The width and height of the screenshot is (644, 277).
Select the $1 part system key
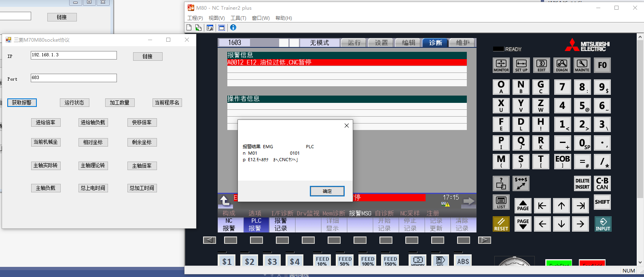point(227,261)
